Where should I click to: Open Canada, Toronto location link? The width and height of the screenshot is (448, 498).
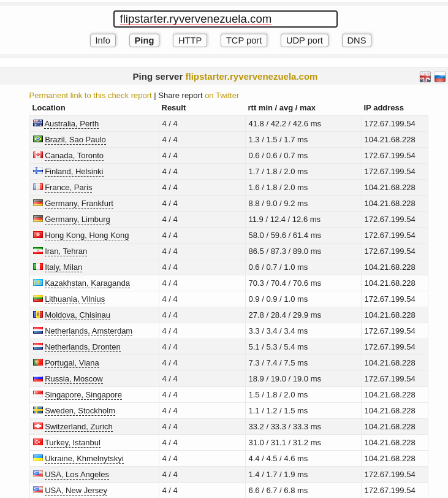coord(74,156)
